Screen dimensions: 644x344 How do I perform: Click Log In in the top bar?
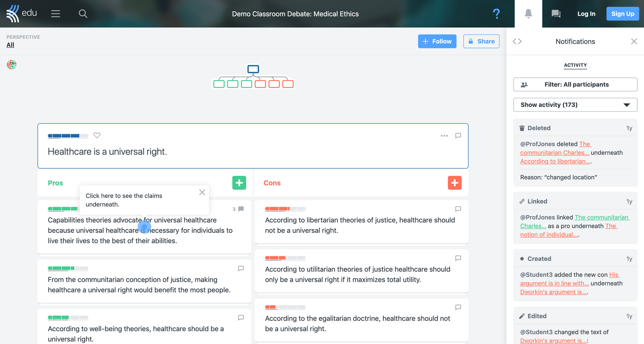(x=586, y=13)
